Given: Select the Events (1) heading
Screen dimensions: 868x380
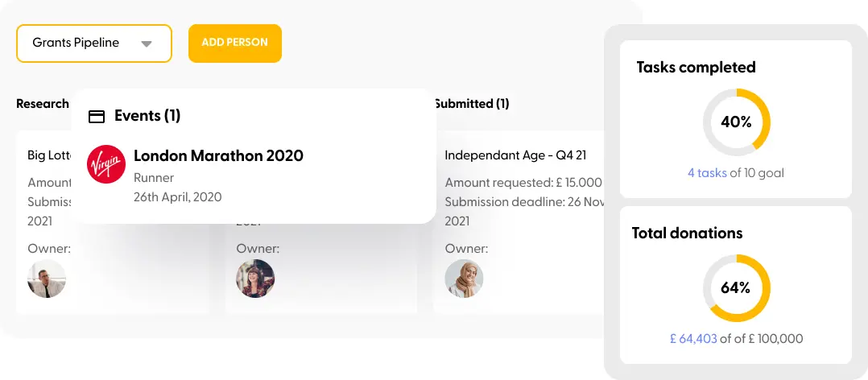Looking at the screenshot, I should pos(147,116).
